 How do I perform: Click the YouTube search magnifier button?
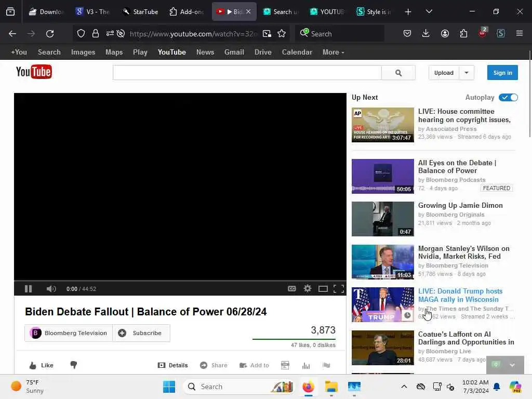(398, 73)
